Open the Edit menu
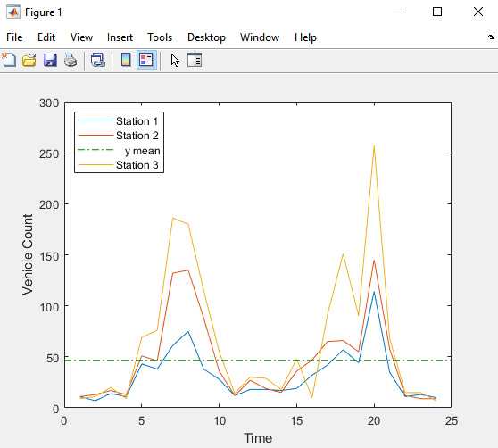 [x=46, y=37]
